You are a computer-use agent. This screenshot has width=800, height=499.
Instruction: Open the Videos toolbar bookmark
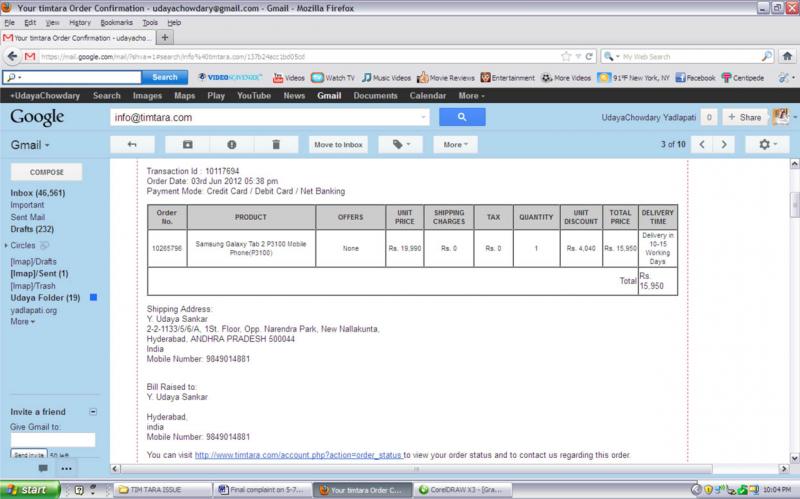coord(289,78)
